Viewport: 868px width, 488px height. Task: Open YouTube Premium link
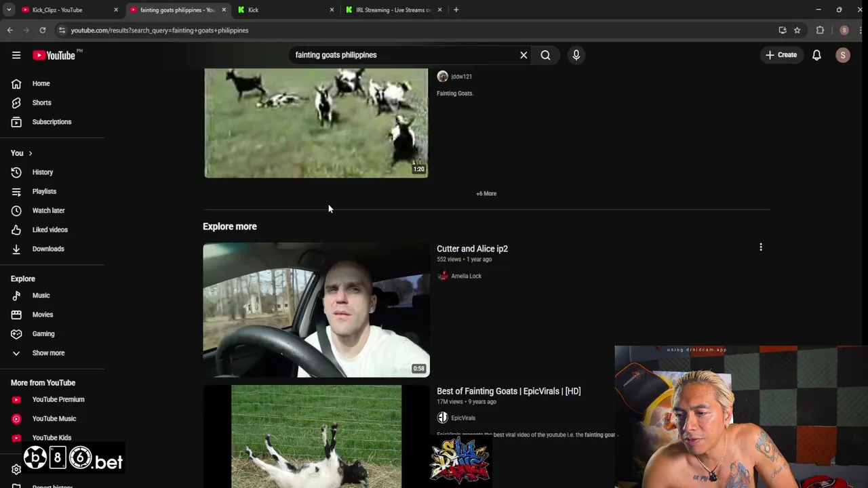point(58,399)
